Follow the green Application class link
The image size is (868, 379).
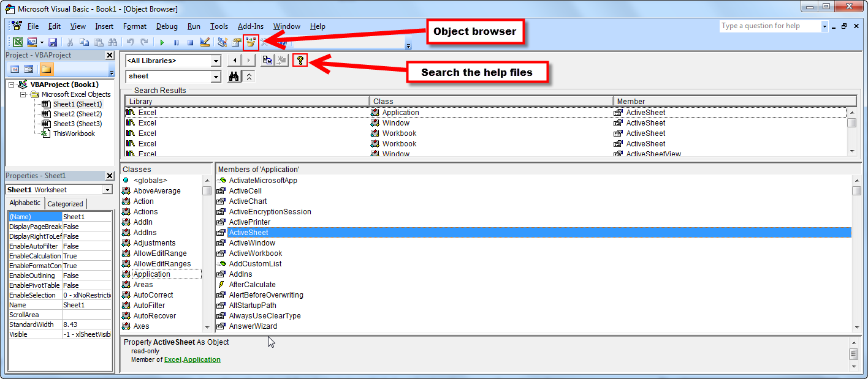point(202,359)
